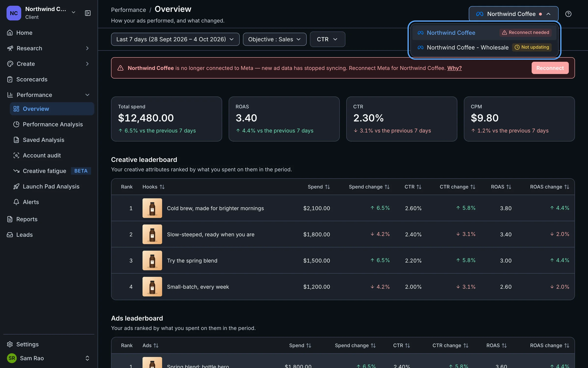The height and width of the screenshot is (368, 588).
Task: Open Leads section
Action: (x=49, y=235)
